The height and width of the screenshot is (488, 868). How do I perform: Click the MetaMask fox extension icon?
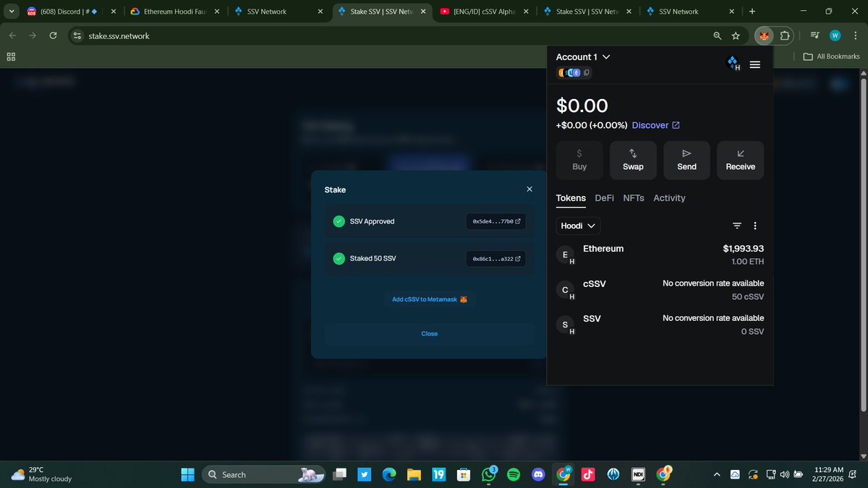[764, 35]
